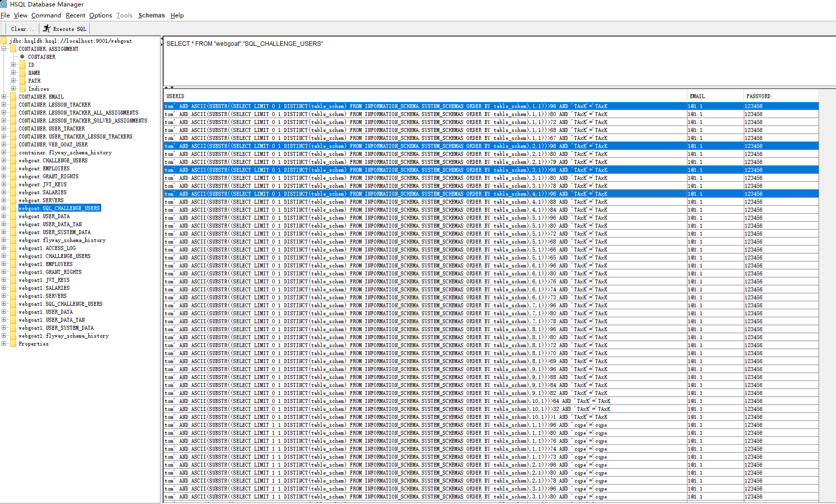Expand the webgoat.SQL_CHALLENGE_USERS table node
The height and width of the screenshot is (504, 836).
(4, 208)
